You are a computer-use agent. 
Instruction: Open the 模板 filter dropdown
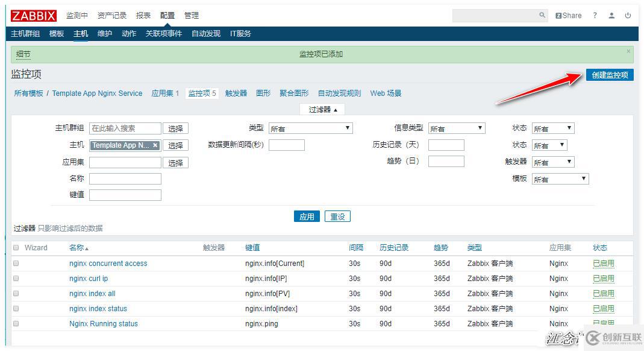click(x=560, y=179)
